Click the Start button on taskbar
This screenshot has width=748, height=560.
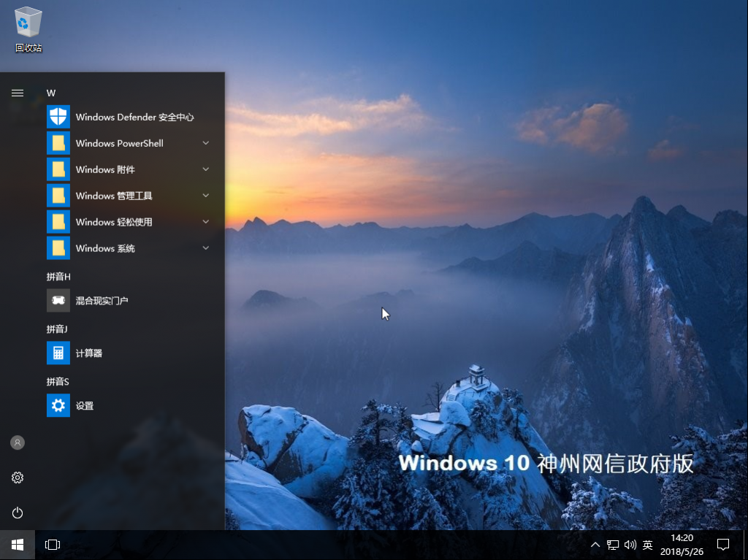[x=17, y=545]
